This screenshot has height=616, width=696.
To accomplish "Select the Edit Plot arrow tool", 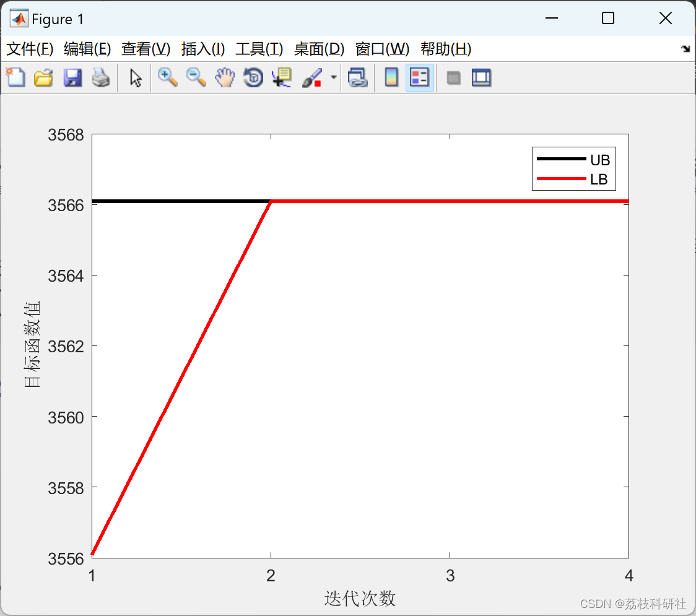I will point(136,77).
